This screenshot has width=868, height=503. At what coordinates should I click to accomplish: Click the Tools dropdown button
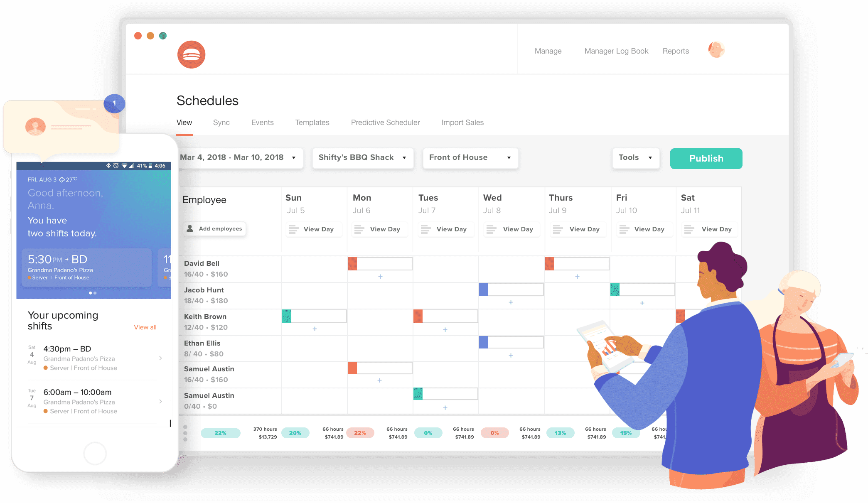[632, 158]
